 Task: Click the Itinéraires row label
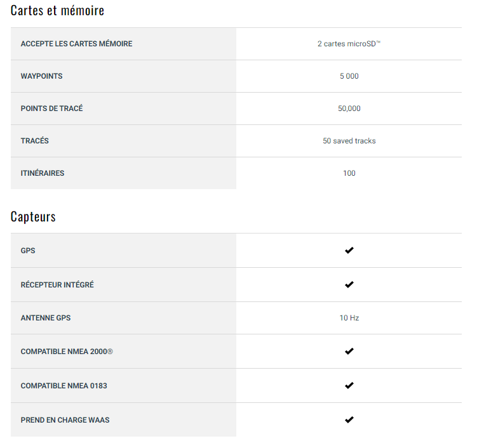43,173
